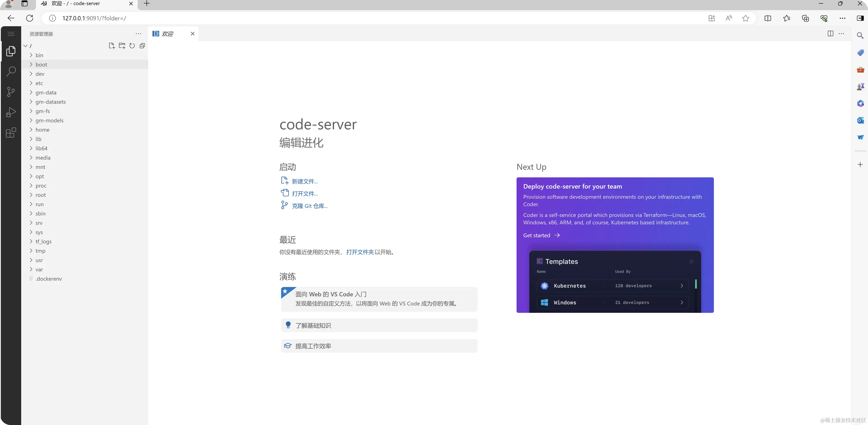Screen dimensions: 868x425
Task: Refresh the explorer file tree
Action: pyautogui.click(x=132, y=46)
